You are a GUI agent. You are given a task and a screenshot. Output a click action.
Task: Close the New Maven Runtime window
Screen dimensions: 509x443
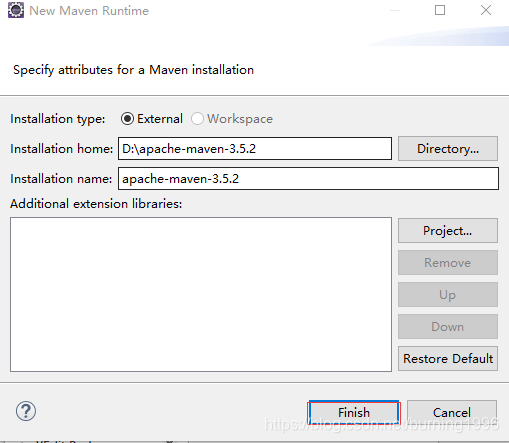pos(486,10)
